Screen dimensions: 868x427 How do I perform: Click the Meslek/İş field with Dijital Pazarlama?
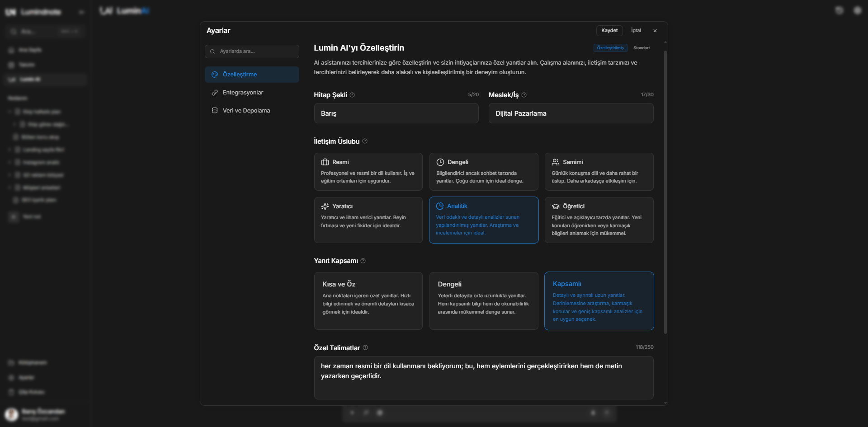(571, 113)
